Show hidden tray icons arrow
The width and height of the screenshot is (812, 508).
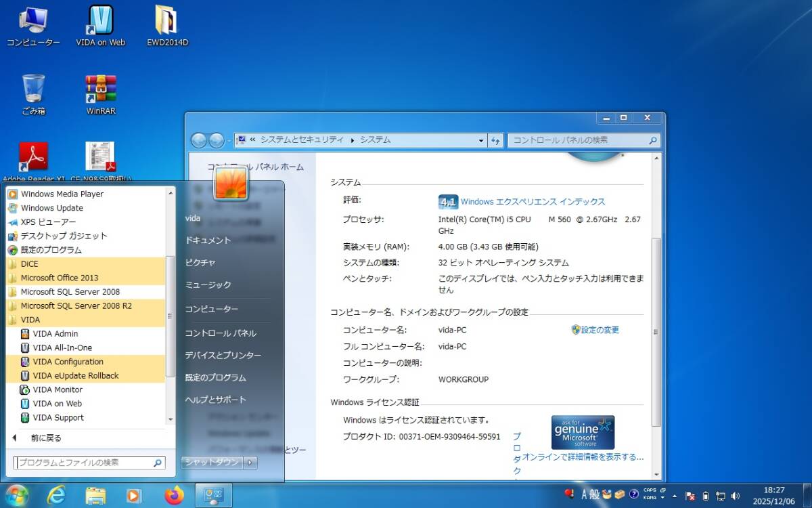click(x=675, y=496)
